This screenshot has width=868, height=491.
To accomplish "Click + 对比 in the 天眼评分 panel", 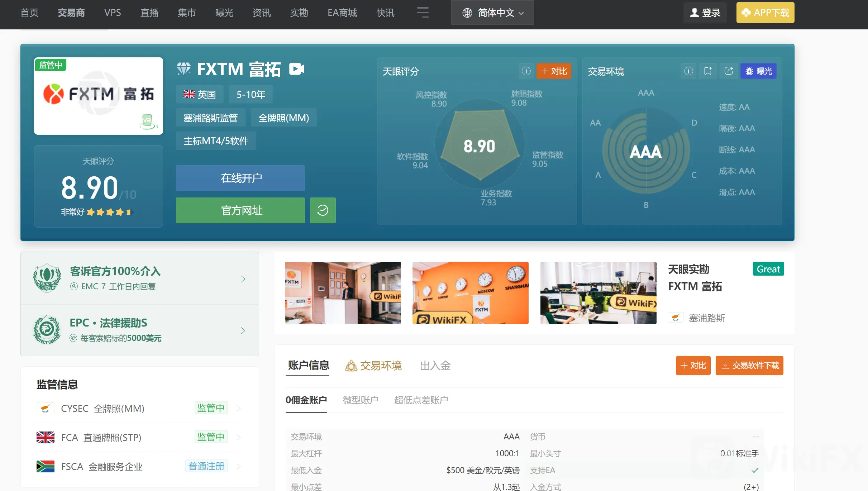I will [x=554, y=71].
